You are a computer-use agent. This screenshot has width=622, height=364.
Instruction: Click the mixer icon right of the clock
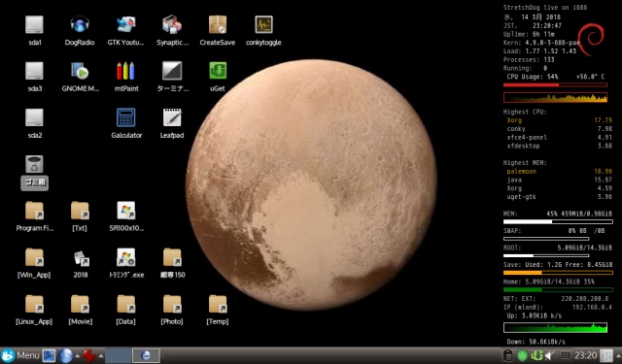tap(605, 355)
